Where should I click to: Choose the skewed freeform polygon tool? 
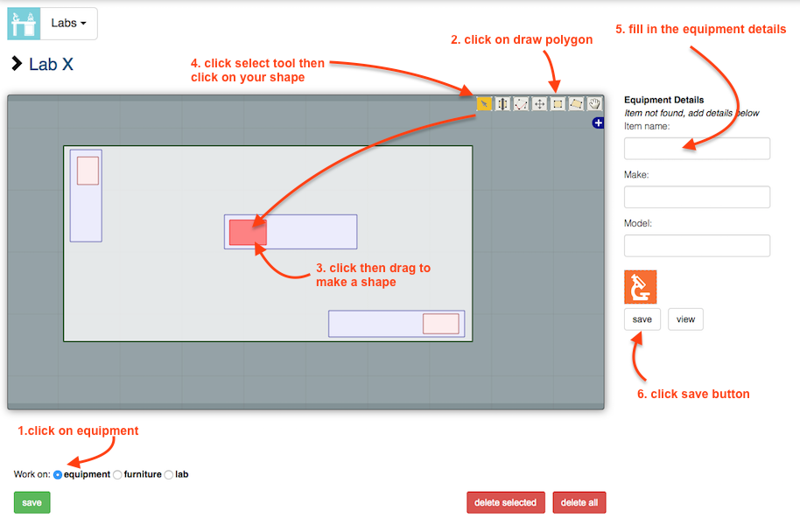[x=576, y=103]
